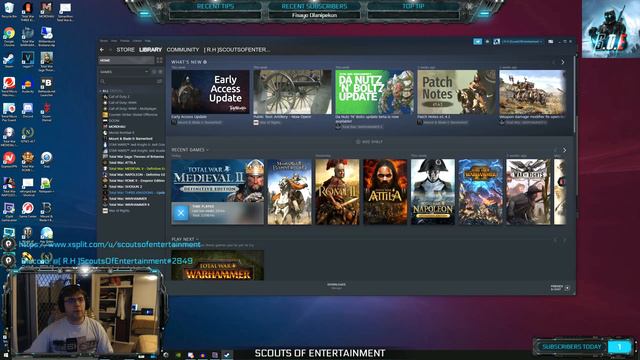Open Friends & Chat button at bottom right

tap(560, 288)
